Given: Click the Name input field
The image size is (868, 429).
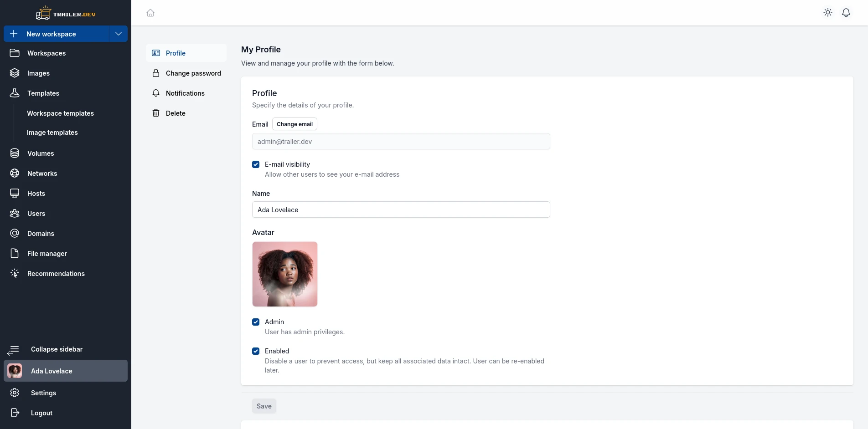Looking at the screenshot, I should click(401, 209).
